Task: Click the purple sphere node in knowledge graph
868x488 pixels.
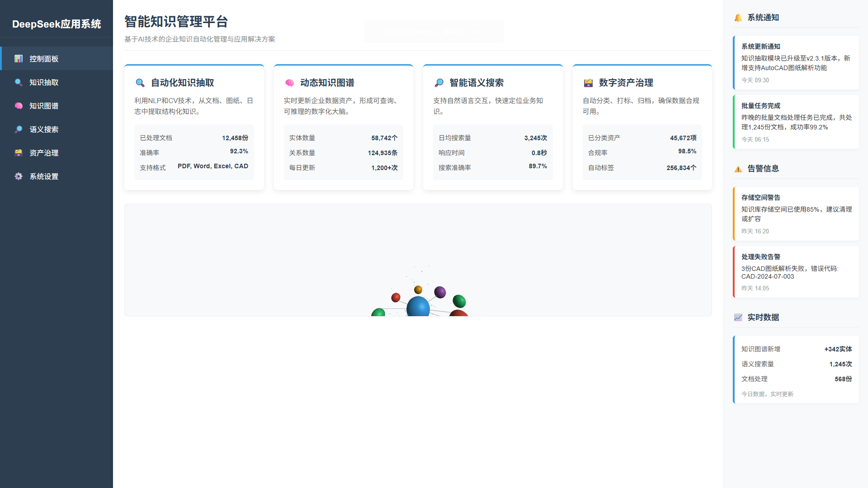Action: coord(440,292)
